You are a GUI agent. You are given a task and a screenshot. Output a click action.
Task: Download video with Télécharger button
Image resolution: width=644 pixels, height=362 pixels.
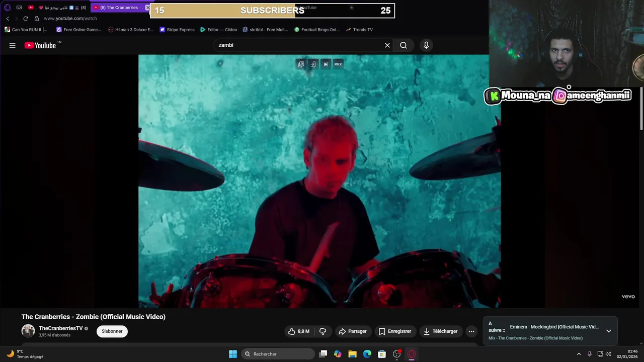pos(441,331)
